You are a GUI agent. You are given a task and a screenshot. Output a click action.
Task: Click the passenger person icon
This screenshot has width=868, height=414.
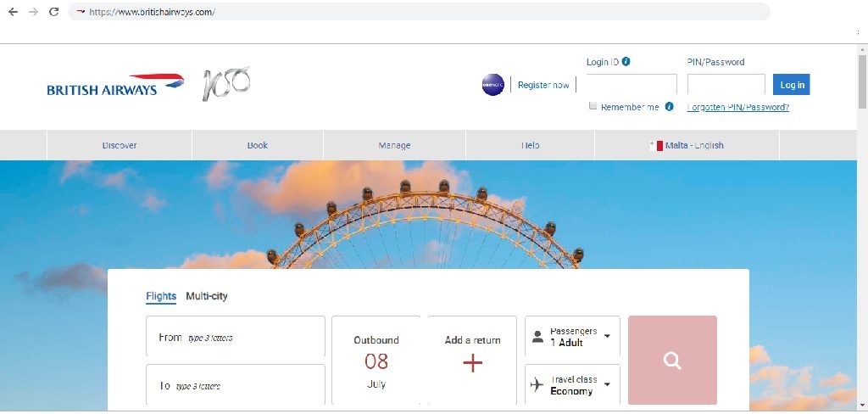click(537, 337)
